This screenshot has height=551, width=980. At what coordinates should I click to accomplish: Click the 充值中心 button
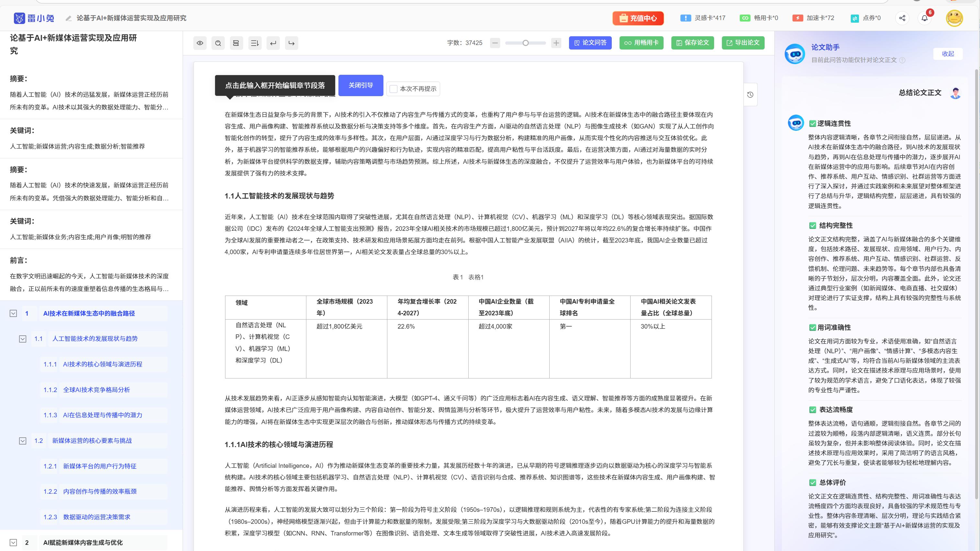tap(638, 18)
